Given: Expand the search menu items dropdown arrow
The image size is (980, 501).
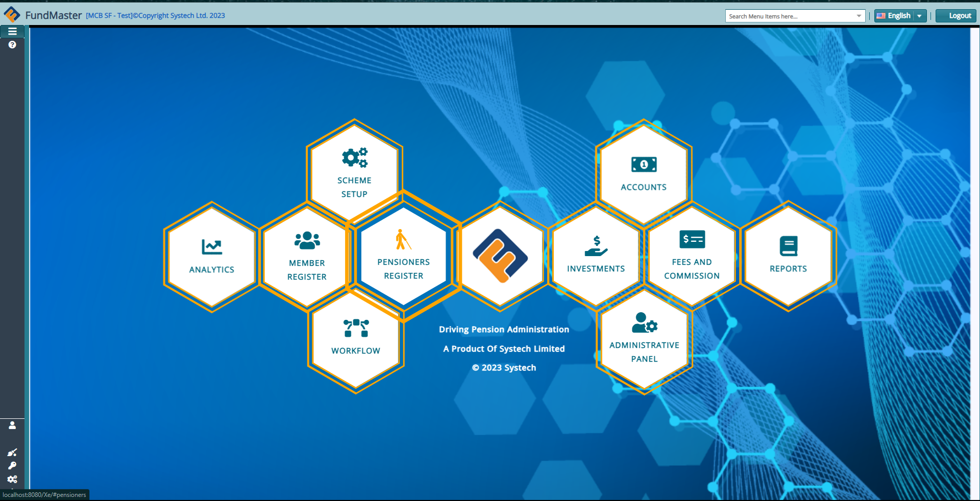Looking at the screenshot, I should click(x=859, y=16).
